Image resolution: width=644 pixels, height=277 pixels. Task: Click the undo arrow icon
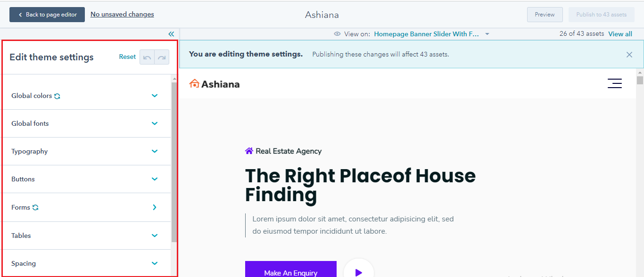(147, 57)
